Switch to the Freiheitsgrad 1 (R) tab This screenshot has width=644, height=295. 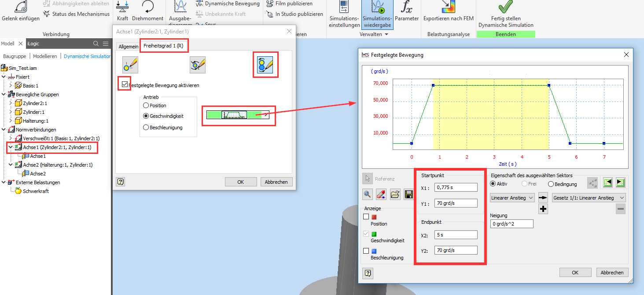pos(164,45)
